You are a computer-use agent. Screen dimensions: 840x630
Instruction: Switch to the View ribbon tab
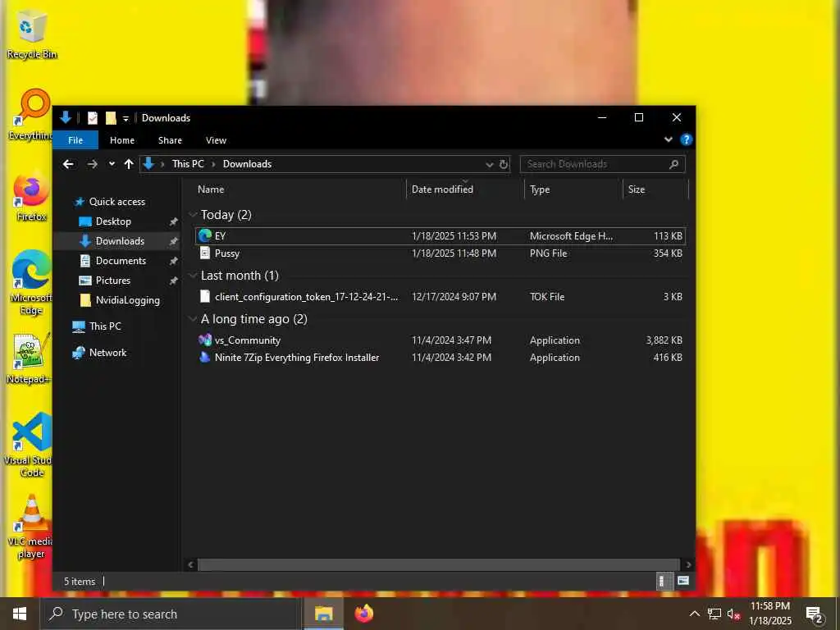pos(216,140)
